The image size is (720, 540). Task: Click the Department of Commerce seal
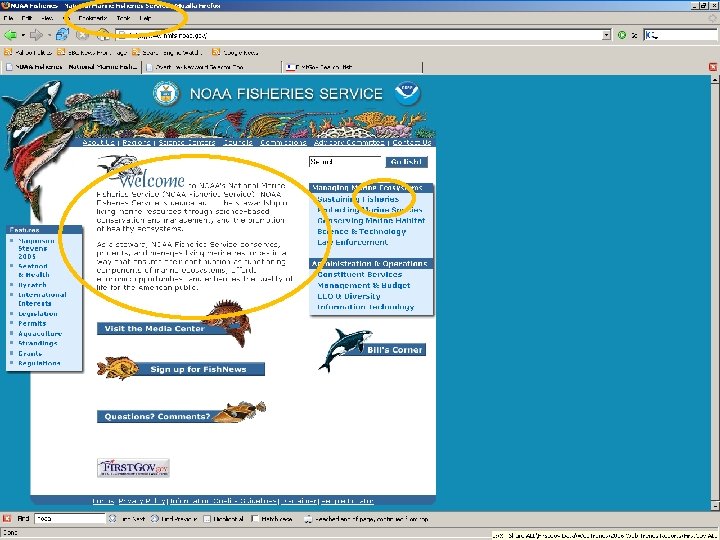[x=166, y=94]
